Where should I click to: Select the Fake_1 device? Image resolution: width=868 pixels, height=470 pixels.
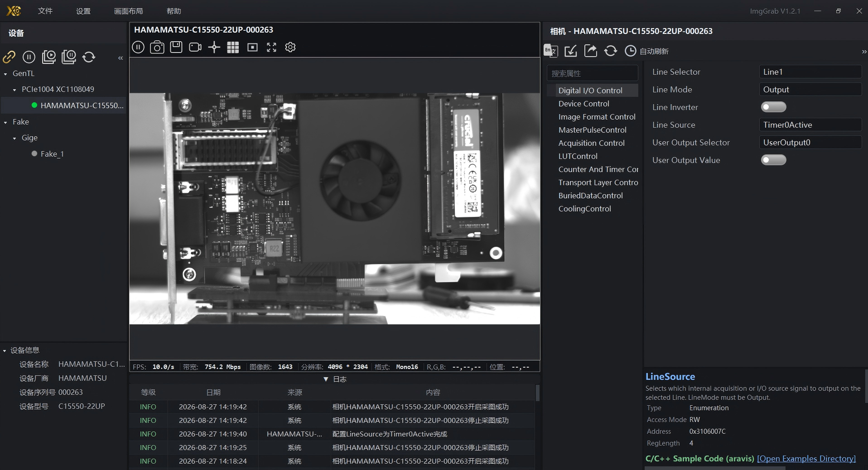[x=52, y=154]
